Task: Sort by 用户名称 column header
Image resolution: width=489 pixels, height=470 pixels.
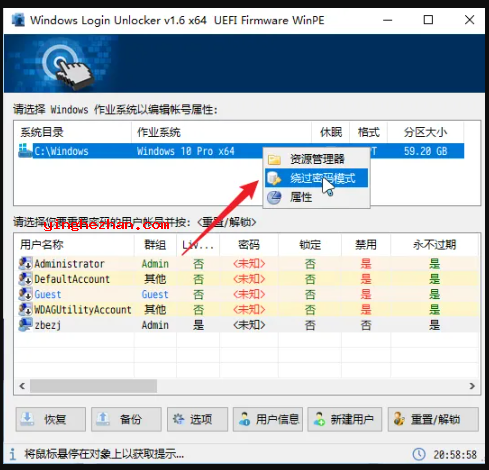Action: click(x=74, y=245)
